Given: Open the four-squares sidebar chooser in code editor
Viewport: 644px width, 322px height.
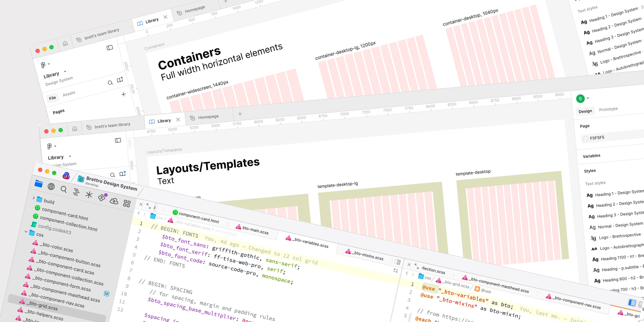Looking at the screenshot, I should 127,203.
